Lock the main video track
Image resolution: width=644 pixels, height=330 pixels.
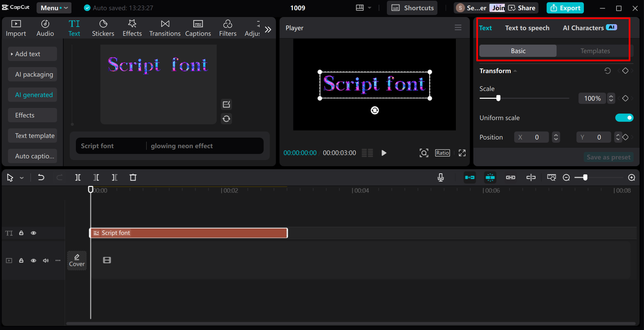pyautogui.click(x=21, y=260)
